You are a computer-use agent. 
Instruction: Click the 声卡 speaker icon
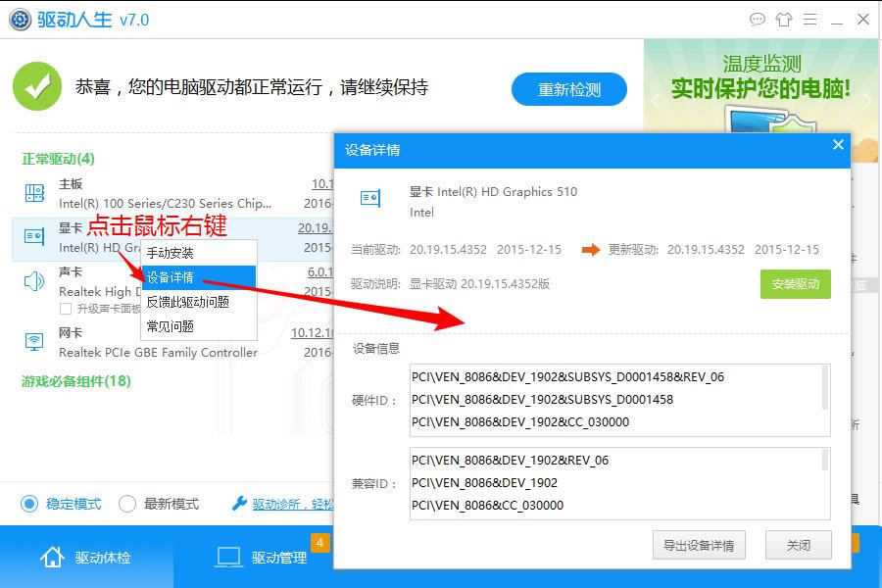pos(33,281)
